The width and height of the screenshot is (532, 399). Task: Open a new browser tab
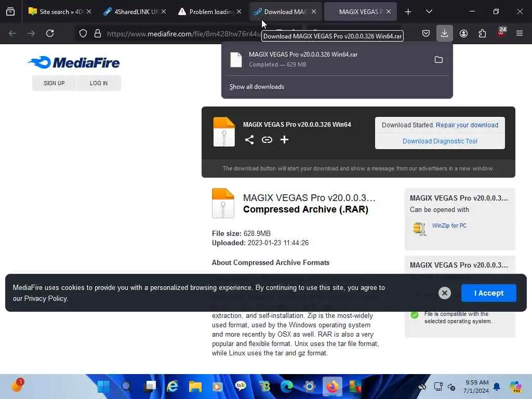click(408, 12)
